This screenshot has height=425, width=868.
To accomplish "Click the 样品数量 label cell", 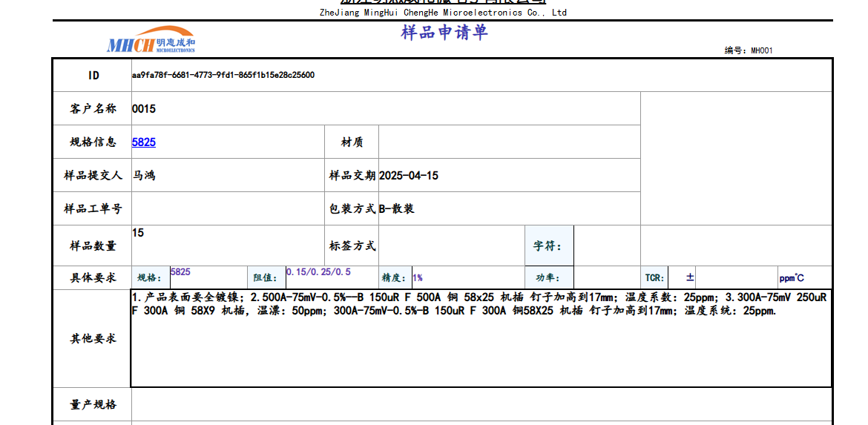I will pos(93,246).
